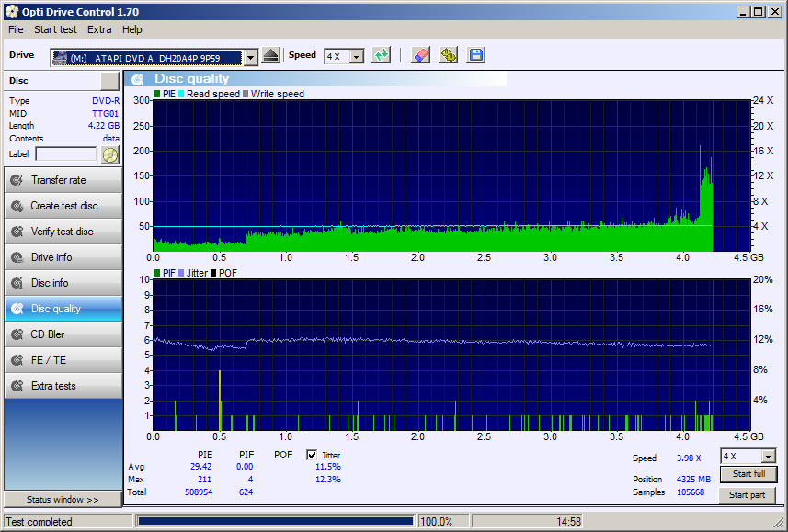Click the blue floppy disk save icon

475,55
